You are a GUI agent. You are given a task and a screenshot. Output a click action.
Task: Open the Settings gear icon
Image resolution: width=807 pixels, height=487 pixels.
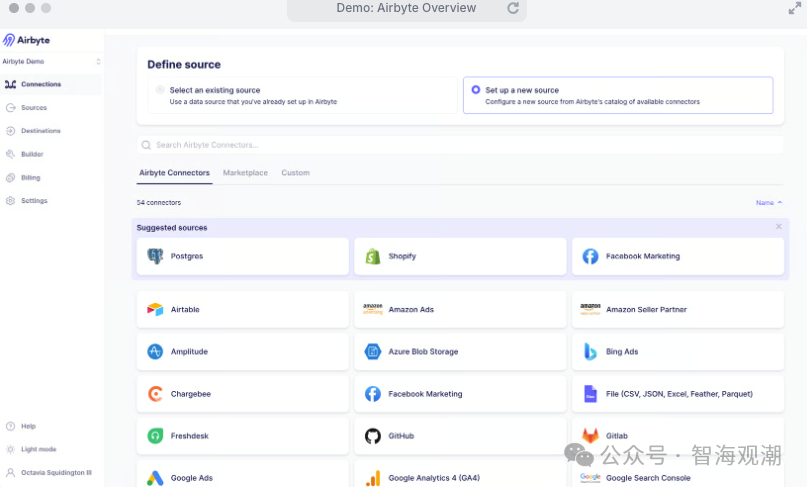[10, 201]
